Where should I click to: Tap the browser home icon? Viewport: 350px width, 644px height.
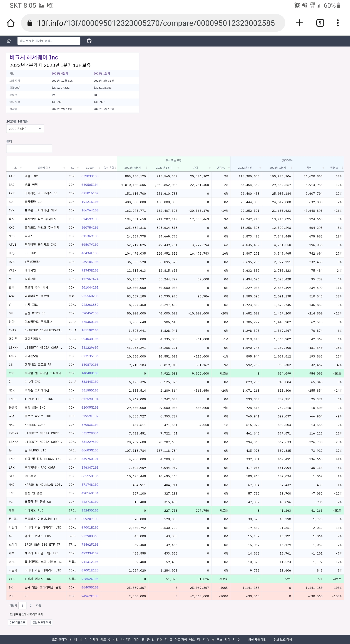10,23
